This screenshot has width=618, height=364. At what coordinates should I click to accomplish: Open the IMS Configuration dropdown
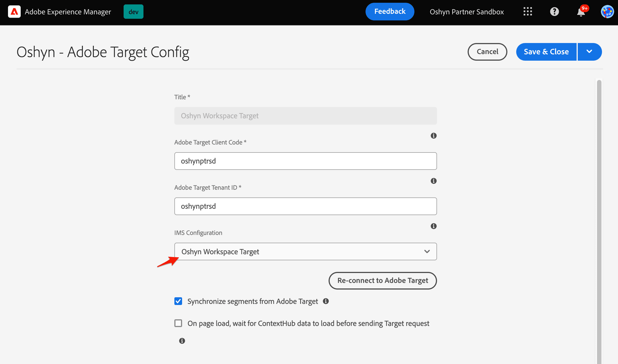click(305, 251)
